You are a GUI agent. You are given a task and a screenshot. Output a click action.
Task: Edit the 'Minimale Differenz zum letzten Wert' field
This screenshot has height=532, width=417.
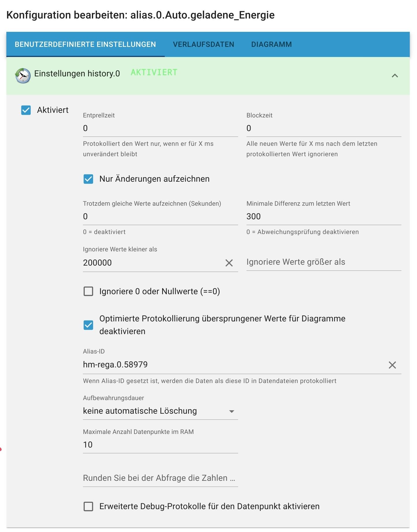coord(323,217)
